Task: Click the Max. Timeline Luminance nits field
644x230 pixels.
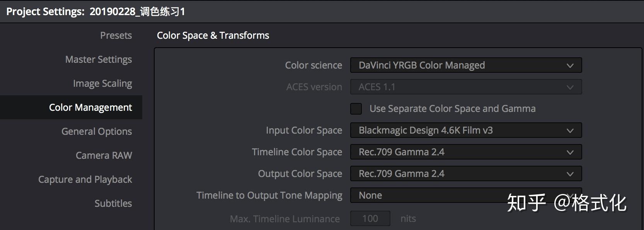Action: pos(370,219)
